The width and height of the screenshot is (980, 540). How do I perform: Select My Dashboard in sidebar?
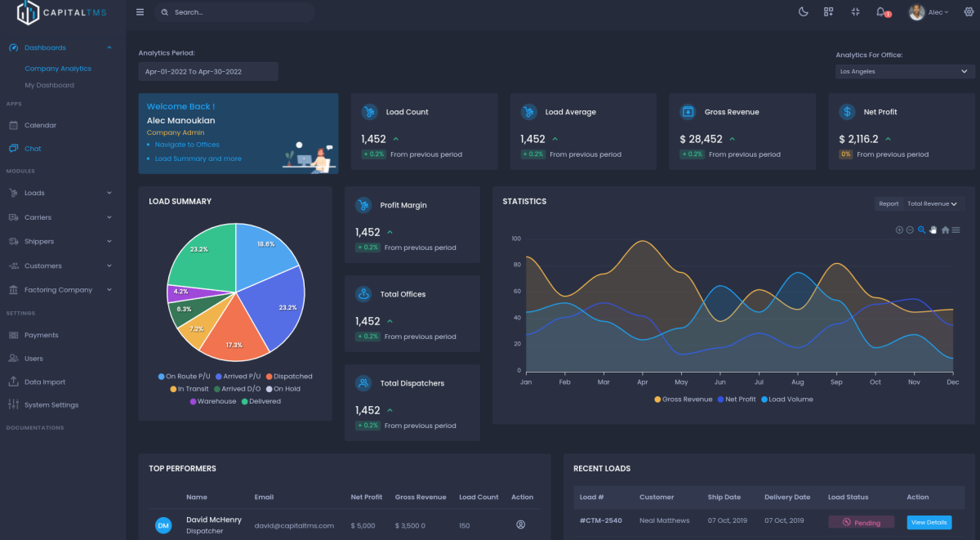pos(49,85)
